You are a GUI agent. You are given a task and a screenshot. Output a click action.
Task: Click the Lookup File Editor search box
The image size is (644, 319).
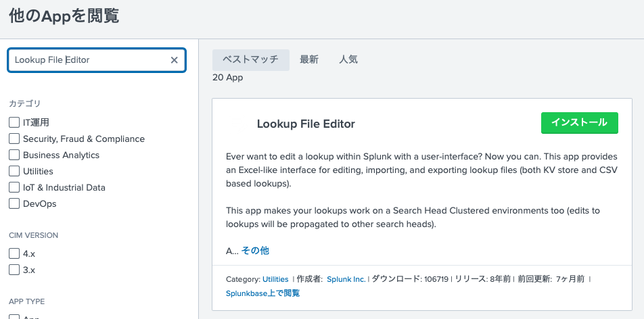(97, 60)
